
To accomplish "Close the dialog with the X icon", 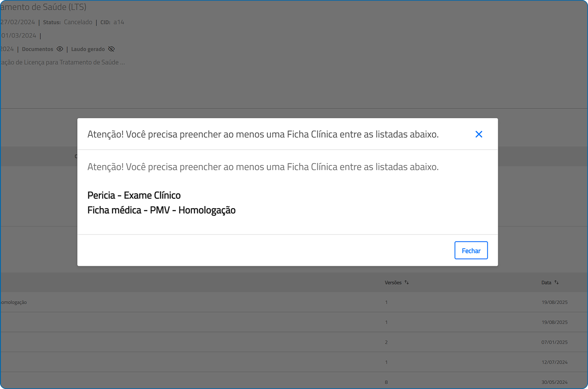I will pyautogui.click(x=479, y=134).
